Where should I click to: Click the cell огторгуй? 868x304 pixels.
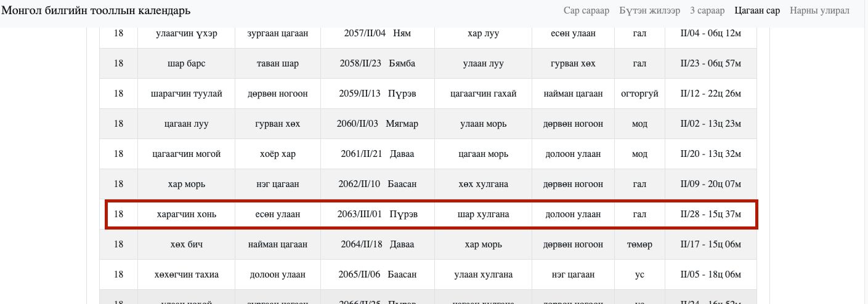point(639,94)
